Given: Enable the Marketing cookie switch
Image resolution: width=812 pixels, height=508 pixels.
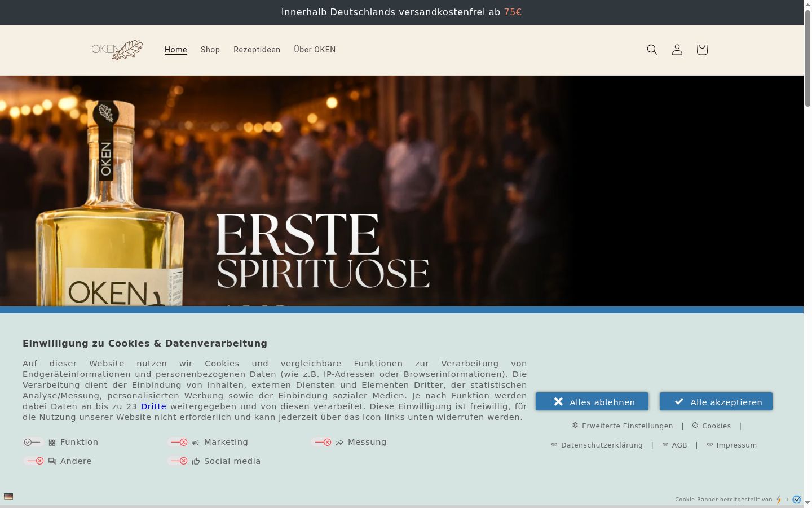Looking at the screenshot, I should (x=179, y=443).
